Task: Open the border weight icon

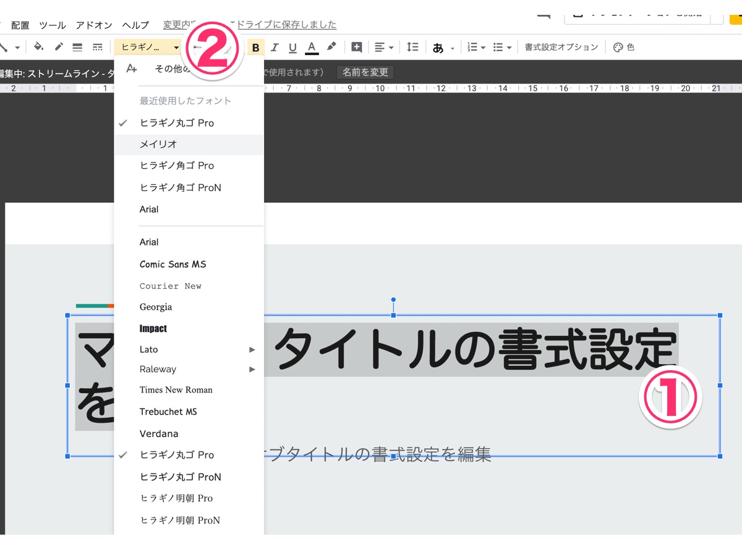Action: point(77,47)
